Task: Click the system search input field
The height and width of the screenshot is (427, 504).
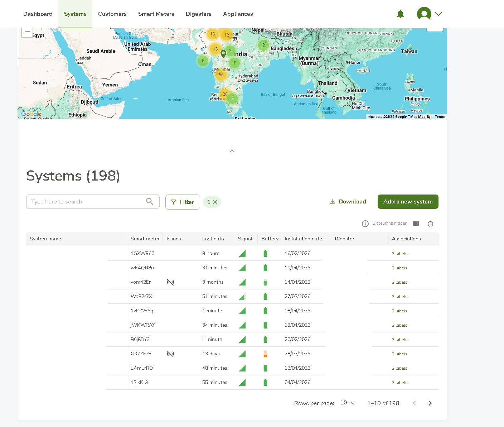Action: tap(86, 202)
